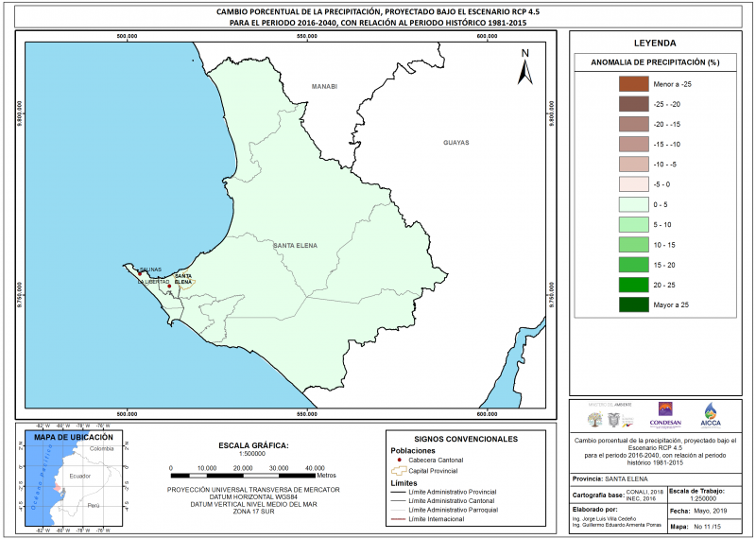Click the Ministerio del Ambiente tree logo
Viewport: 756px width, 539px height.
595,420
